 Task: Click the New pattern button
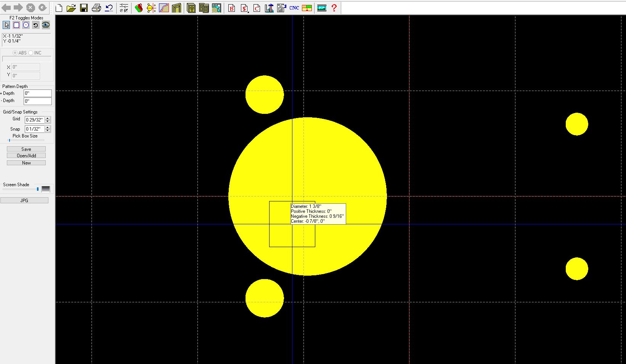26,163
